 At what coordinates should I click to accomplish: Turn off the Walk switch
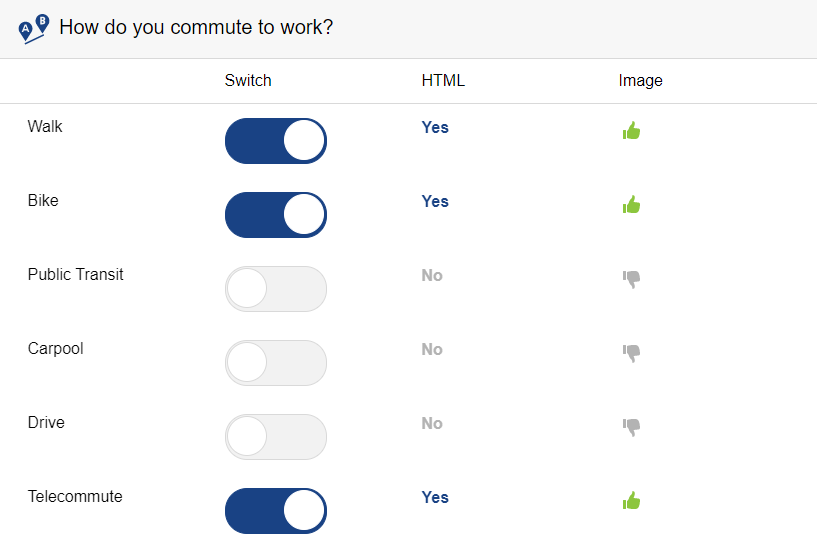point(276,141)
